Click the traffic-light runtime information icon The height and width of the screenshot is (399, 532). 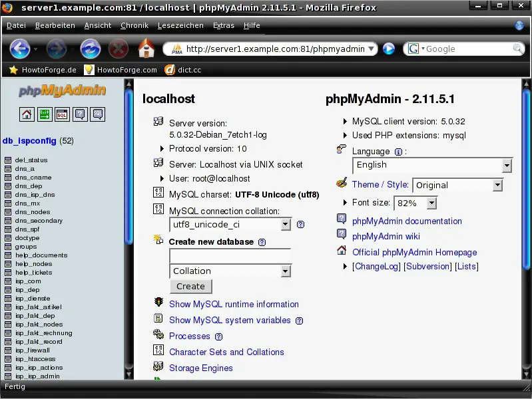click(x=158, y=302)
